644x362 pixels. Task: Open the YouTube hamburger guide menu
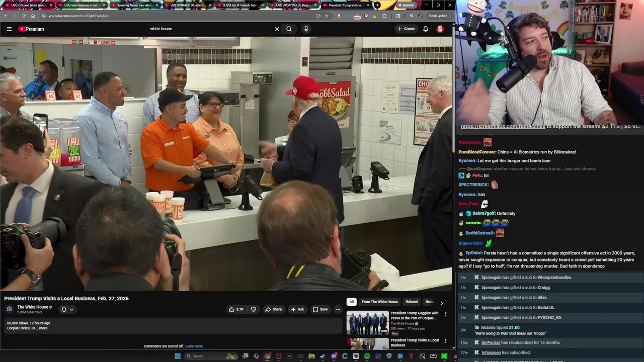click(x=9, y=29)
